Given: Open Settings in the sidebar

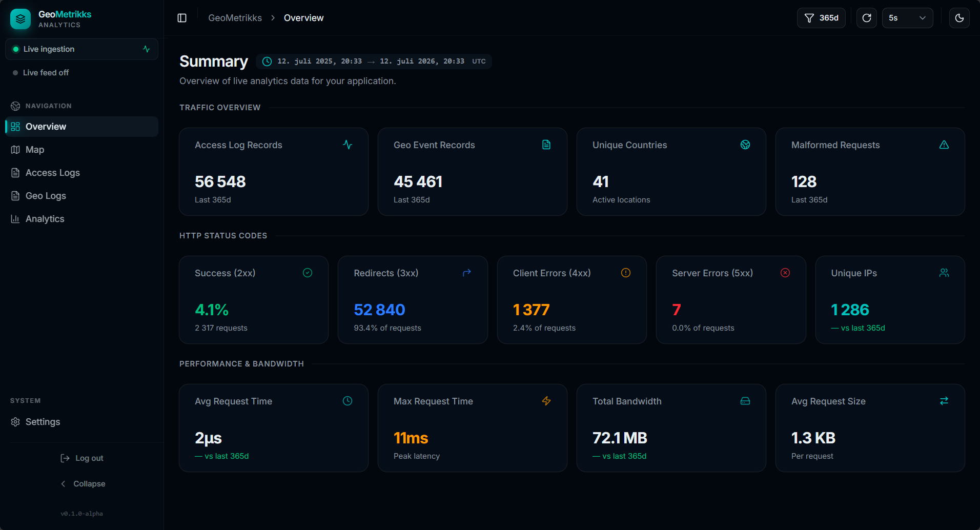Looking at the screenshot, I should [81, 422].
